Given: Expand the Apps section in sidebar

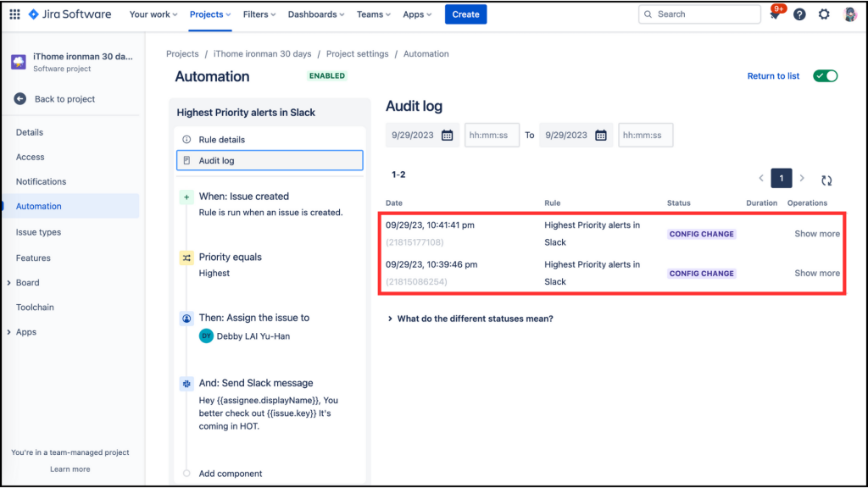Looking at the screenshot, I should point(8,332).
